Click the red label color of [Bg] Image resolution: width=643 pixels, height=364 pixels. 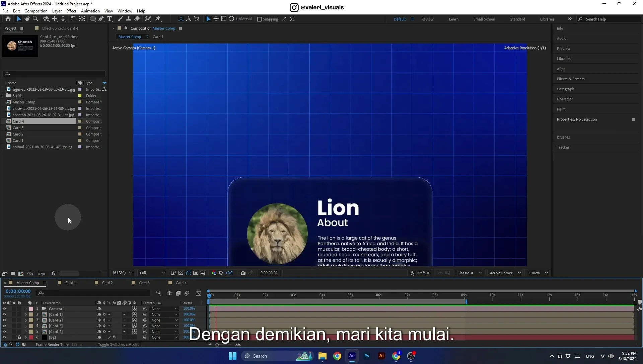pos(31,338)
